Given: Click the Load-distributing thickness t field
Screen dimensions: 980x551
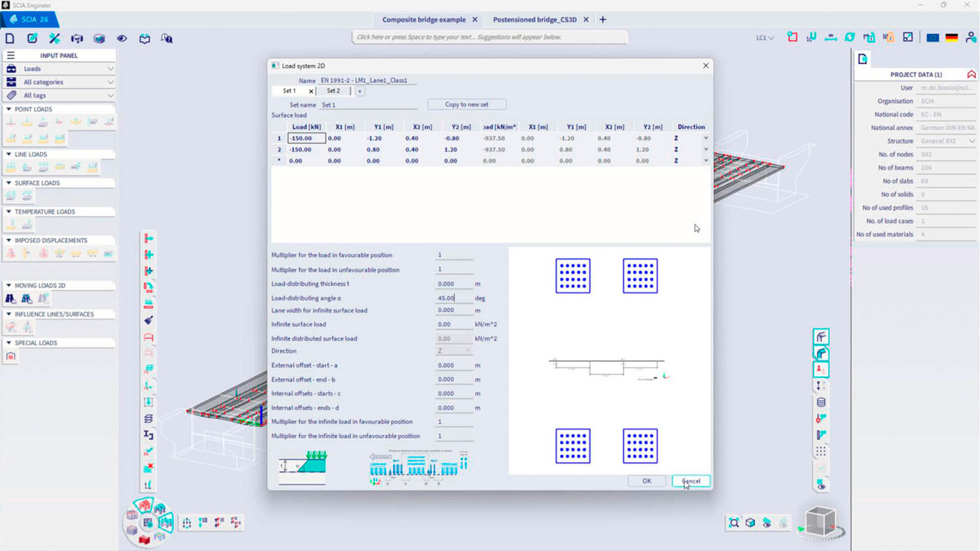Looking at the screenshot, I should pyautogui.click(x=453, y=284).
